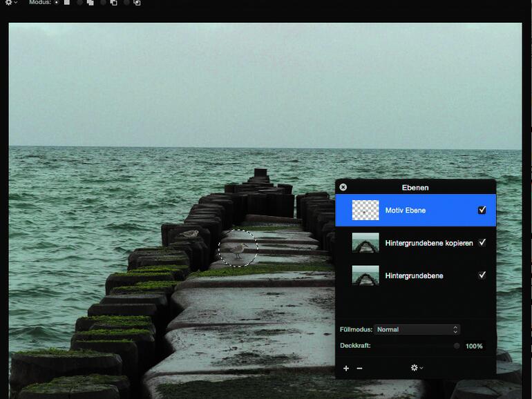Click the Hintergrundebene kopieren thumbnail
This screenshot has width=532, height=399.
[365, 243]
